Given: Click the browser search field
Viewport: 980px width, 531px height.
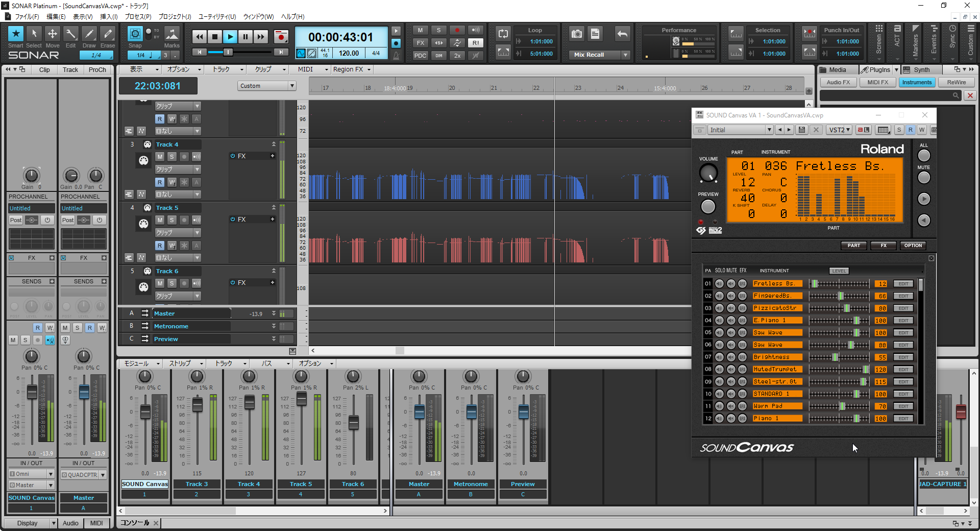Looking at the screenshot, I should point(890,95).
